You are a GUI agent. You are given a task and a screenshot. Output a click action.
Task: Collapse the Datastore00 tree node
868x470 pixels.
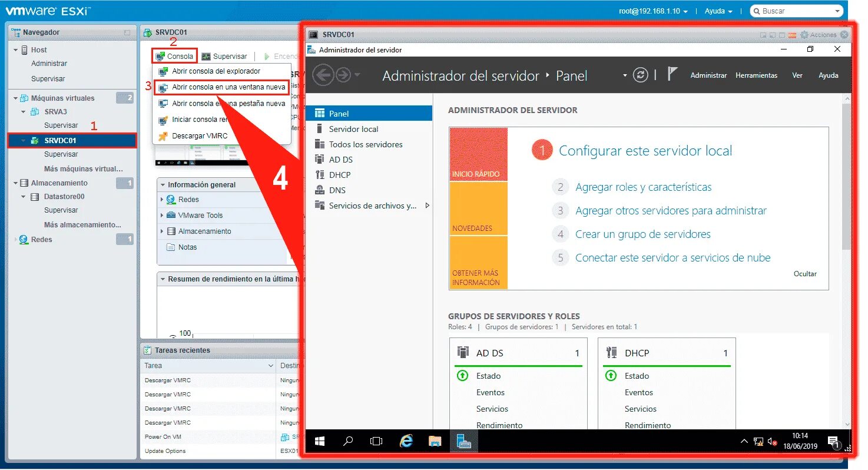(x=24, y=197)
